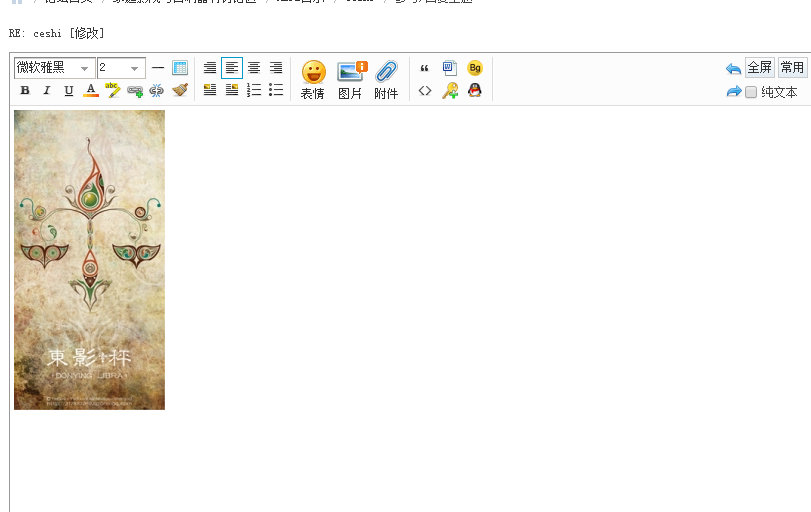The height and width of the screenshot is (512, 811).
Task: Insert a link with the chain icon
Action: pyautogui.click(x=135, y=91)
